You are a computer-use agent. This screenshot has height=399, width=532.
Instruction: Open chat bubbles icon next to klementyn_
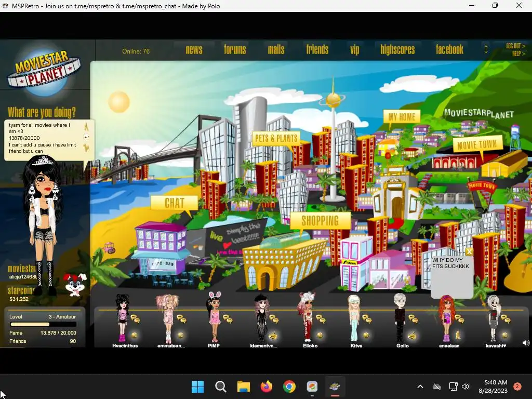click(274, 319)
